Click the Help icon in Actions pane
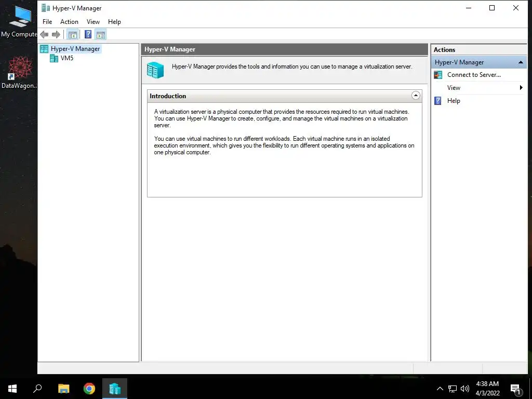 [x=438, y=101]
